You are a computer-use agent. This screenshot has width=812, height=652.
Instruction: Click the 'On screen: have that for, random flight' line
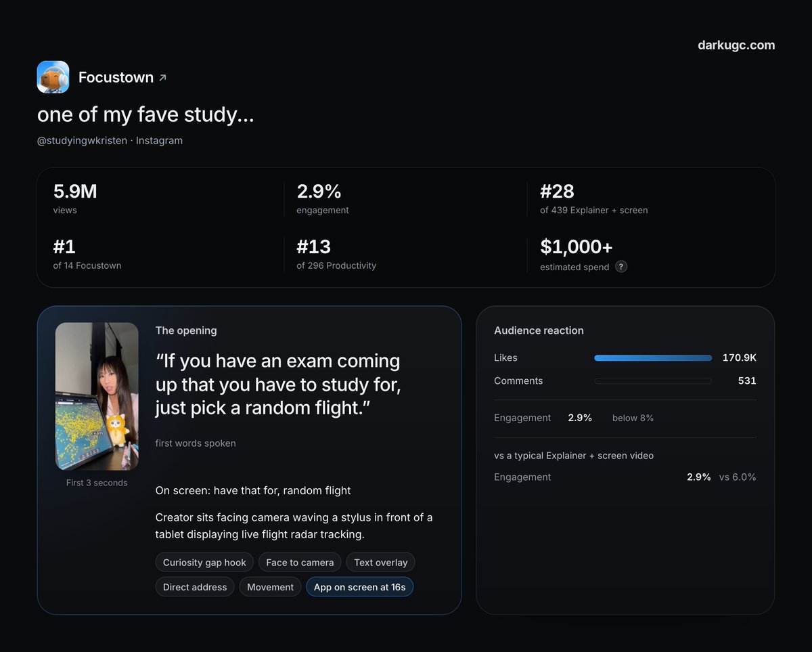click(x=253, y=490)
